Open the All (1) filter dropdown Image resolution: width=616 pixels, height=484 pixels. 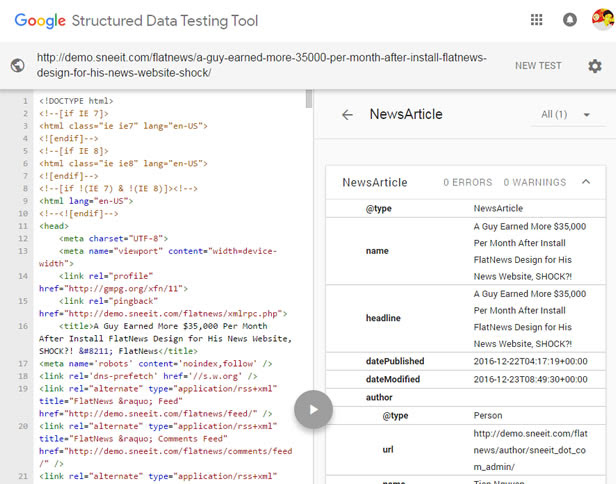566,115
